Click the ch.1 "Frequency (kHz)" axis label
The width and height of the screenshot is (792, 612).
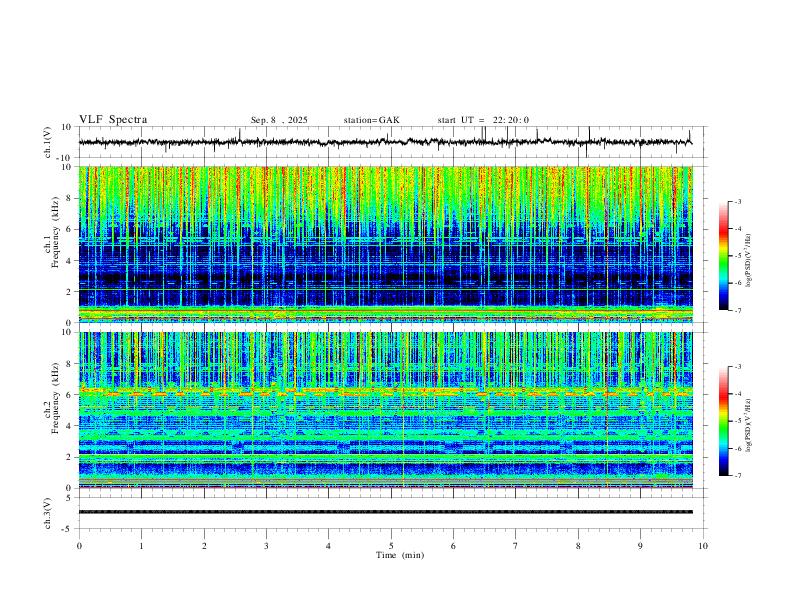(56, 232)
